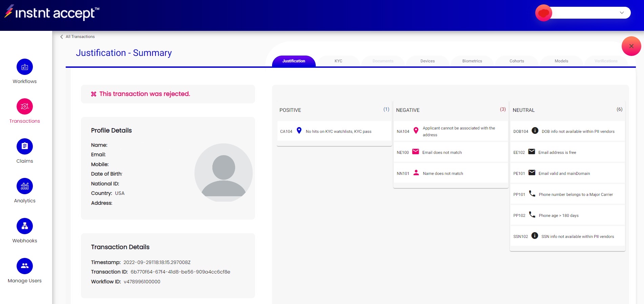The height and width of the screenshot is (304, 644).
Task: Click 'Phone age > 180 days' text
Action: tap(559, 216)
